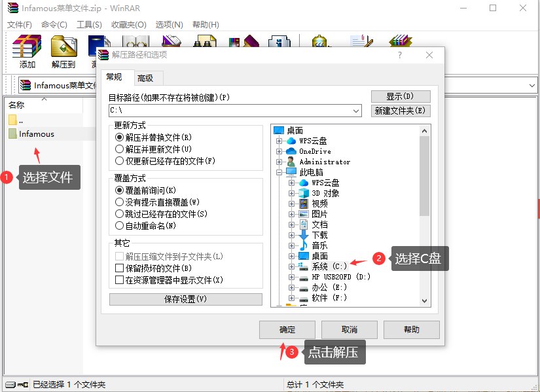Click the 添加 (Add) toolbar icon
Image resolution: width=540 pixels, height=392 pixels.
[27, 46]
